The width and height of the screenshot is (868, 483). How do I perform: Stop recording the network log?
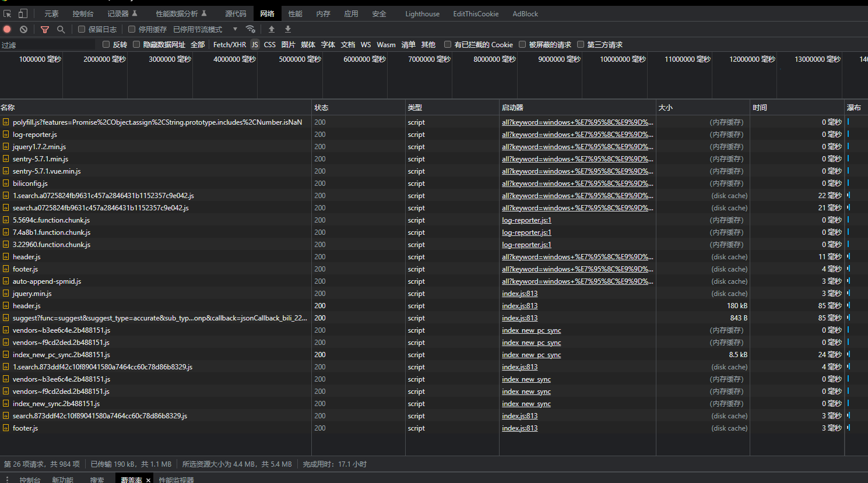[6, 29]
